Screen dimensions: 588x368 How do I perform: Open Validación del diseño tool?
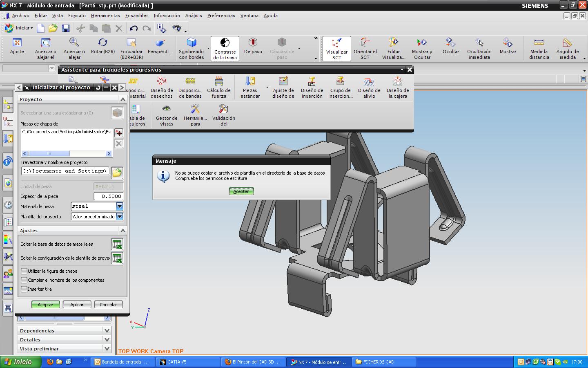tap(224, 115)
